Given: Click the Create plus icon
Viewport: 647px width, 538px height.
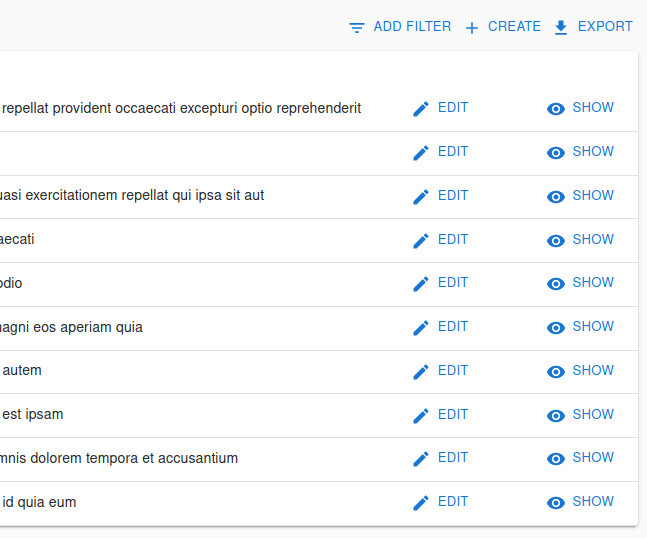Looking at the screenshot, I should 472,28.
